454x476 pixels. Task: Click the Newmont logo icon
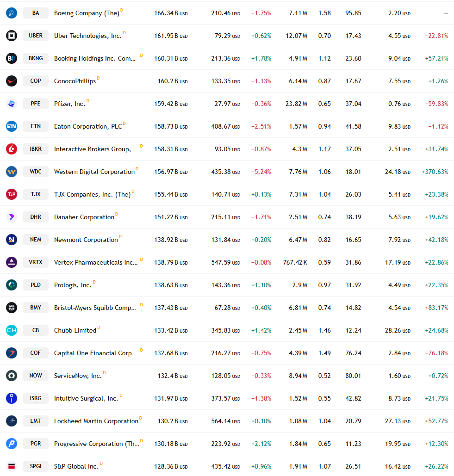pos(12,240)
